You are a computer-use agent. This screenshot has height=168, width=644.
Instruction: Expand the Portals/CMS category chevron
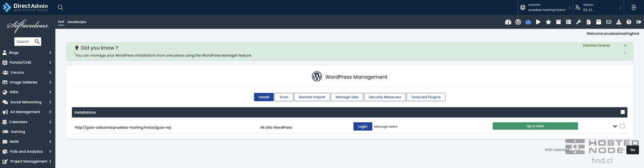[50, 62]
